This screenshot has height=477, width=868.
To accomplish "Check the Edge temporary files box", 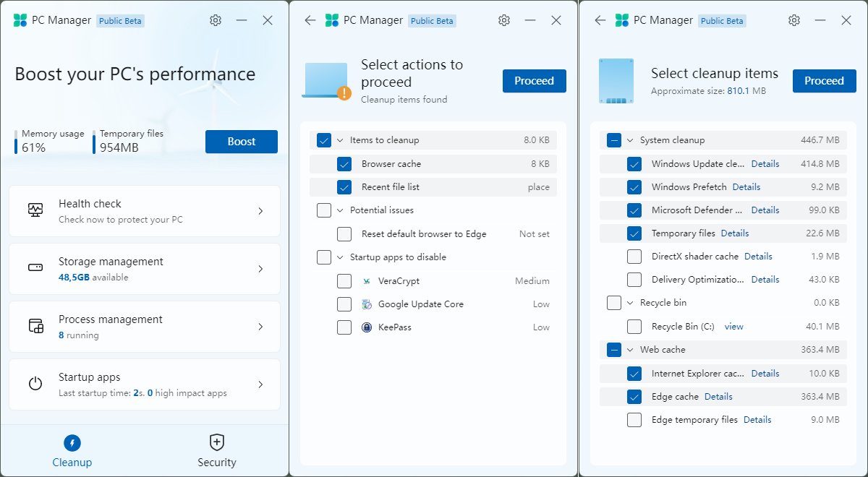I will point(634,419).
